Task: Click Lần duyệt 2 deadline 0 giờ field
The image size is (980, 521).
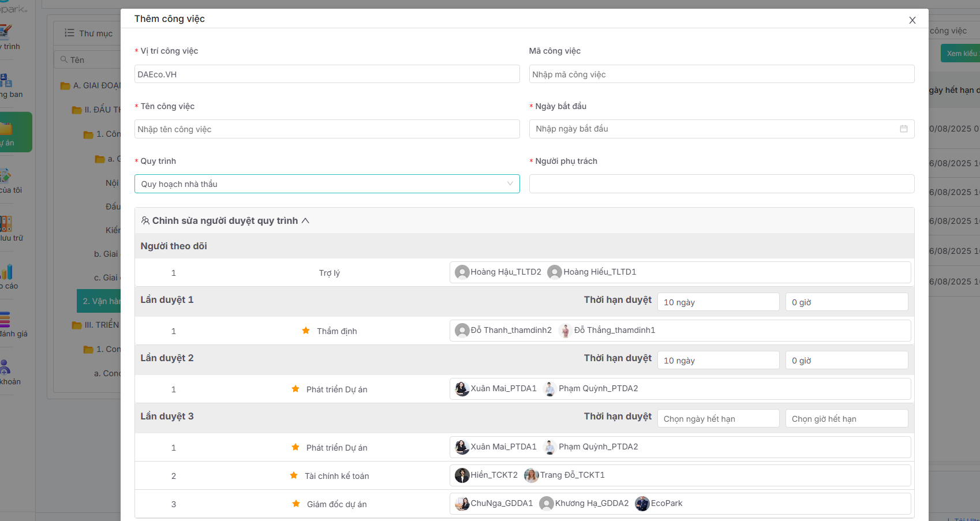Action: point(846,361)
